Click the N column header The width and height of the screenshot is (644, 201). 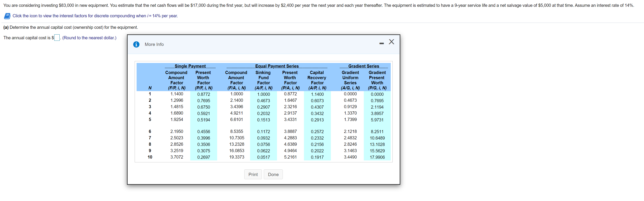click(x=150, y=88)
